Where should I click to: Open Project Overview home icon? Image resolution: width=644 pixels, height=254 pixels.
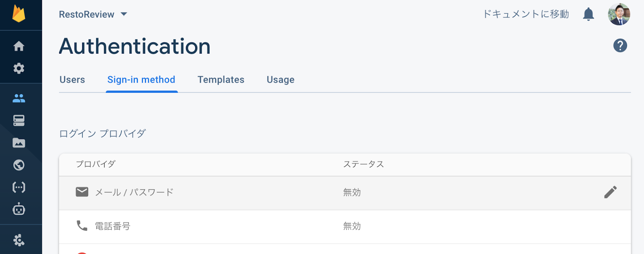pyautogui.click(x=19, y=46)
